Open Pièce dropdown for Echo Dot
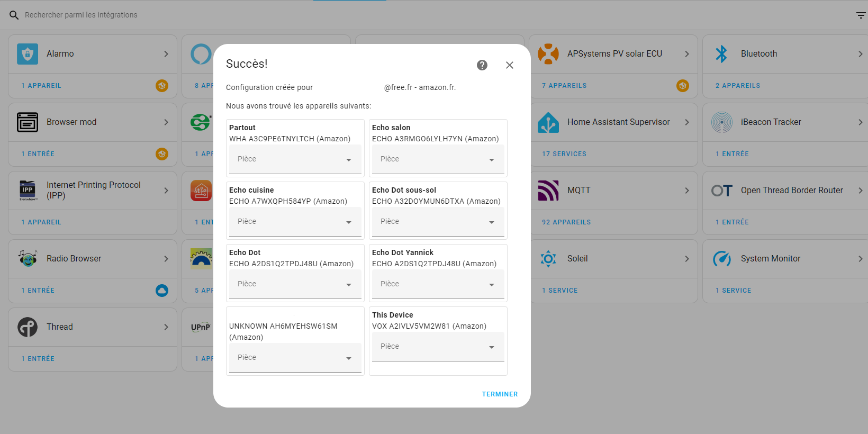Screen dimensions: 868x434 [x=295, y=284]
